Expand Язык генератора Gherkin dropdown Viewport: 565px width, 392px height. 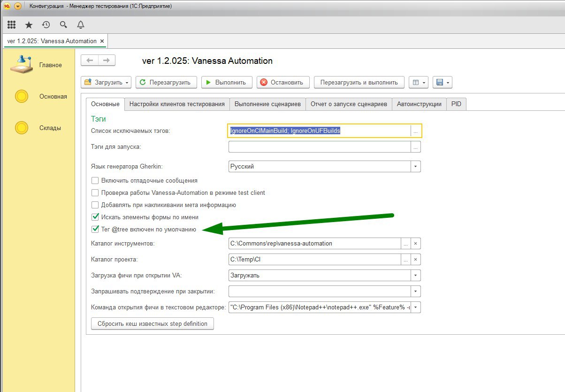pos(416,166)
